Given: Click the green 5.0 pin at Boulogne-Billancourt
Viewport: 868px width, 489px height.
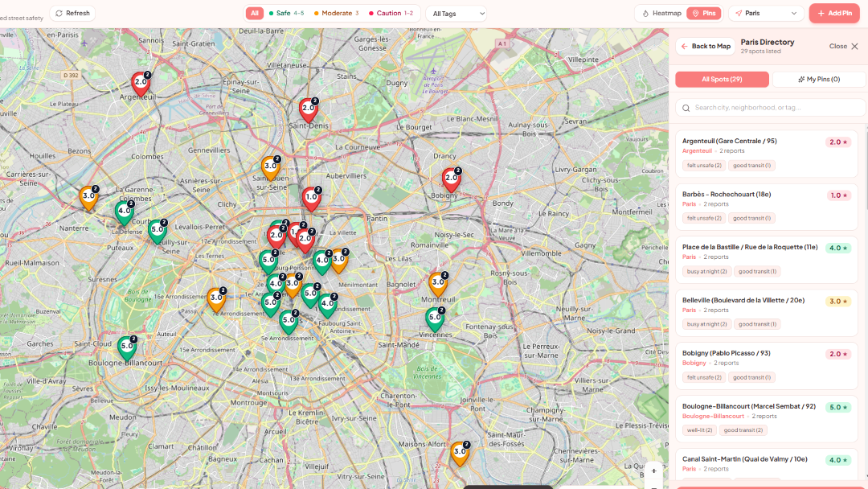Looking at the screenshot, I should click(x=127, y=347).
